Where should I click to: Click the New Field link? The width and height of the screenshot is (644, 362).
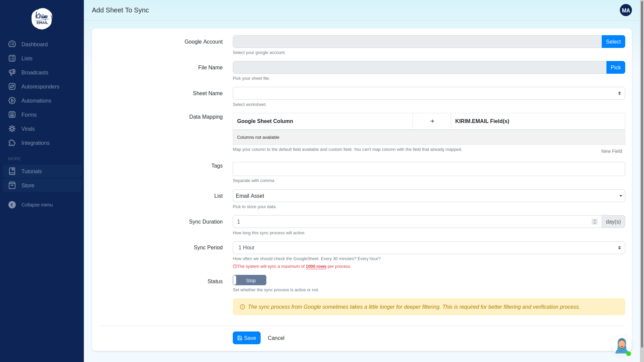click(x=611, y=151)
